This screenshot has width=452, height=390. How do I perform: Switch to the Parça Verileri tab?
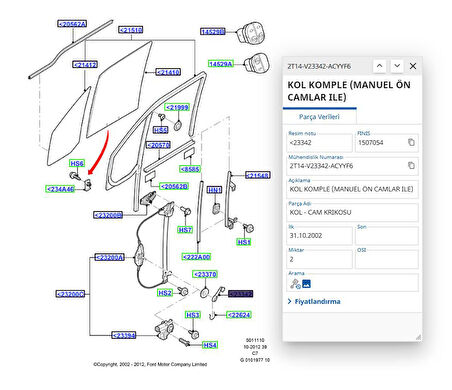(319, 117)
